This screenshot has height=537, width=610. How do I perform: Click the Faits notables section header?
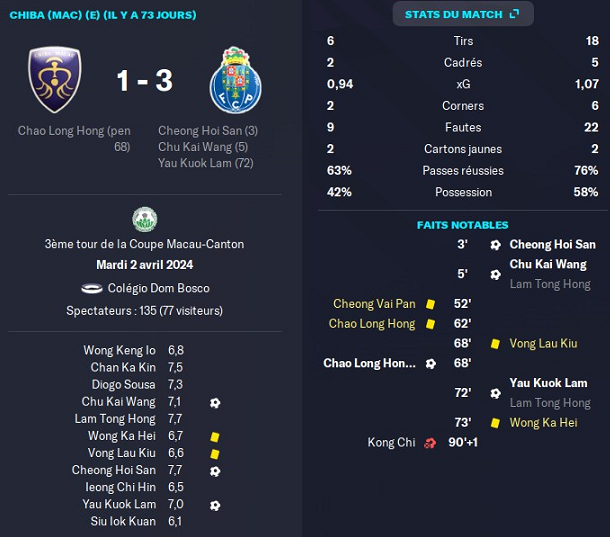pos(462,225)
